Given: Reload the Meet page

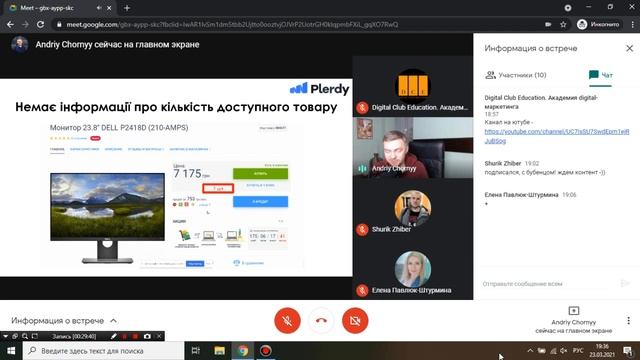Looking at the screenshot, I should click(40, 24).
